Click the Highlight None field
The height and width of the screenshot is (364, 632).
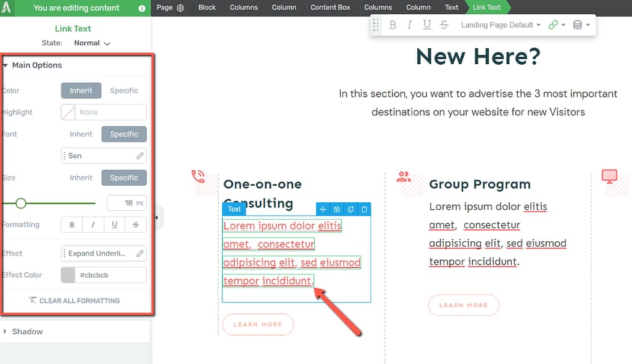coord(110,112)
